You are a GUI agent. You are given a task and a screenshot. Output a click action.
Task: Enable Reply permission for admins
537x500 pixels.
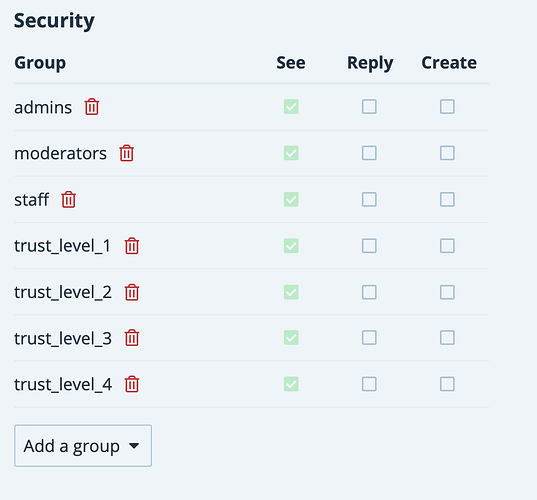pyautogui.click(x=369, y=107)
